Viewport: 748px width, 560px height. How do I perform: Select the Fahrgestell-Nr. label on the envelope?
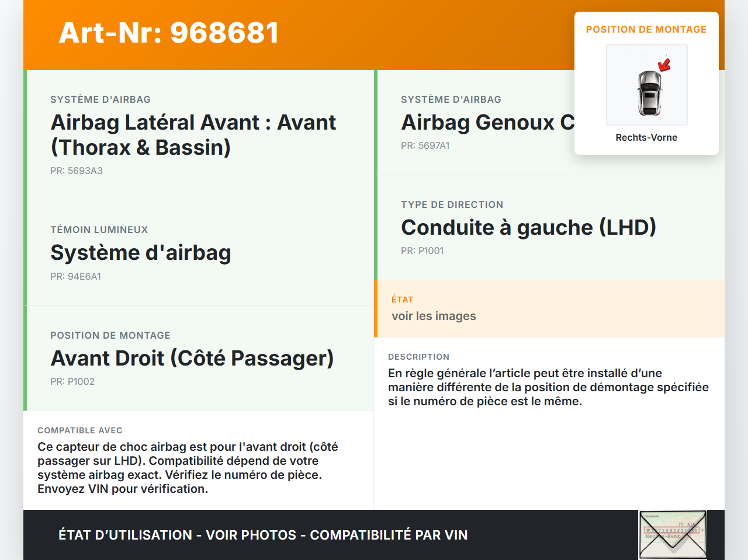[652, 516]
